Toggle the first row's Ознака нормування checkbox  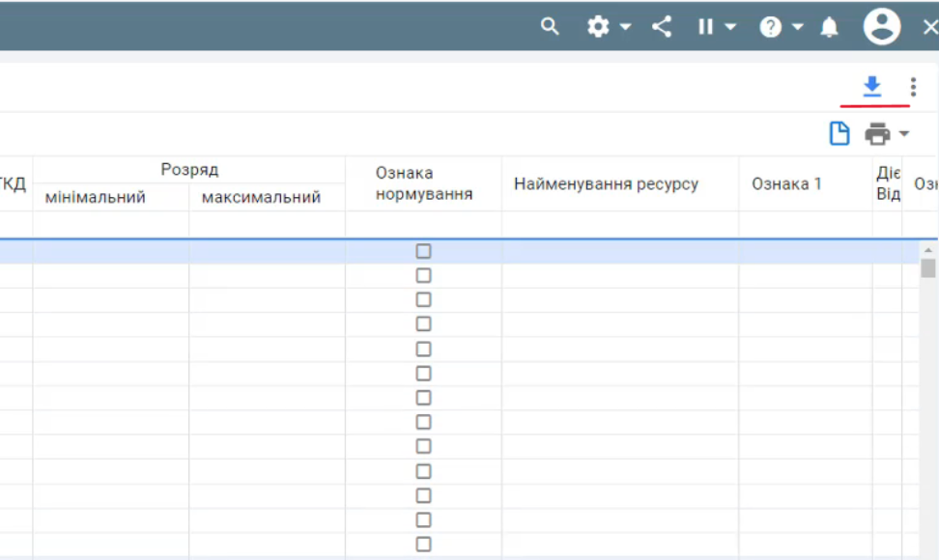click(x=423, y=251)
